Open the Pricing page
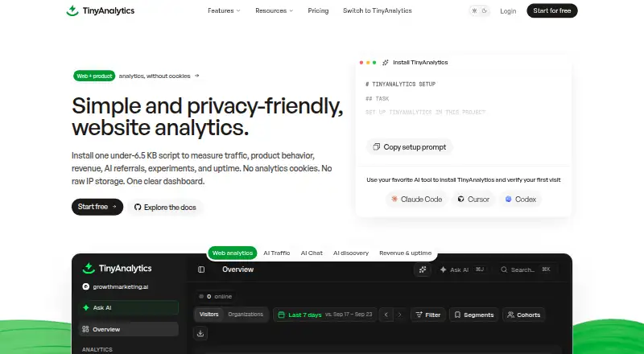The image size is (644, 354). point(318,10)
